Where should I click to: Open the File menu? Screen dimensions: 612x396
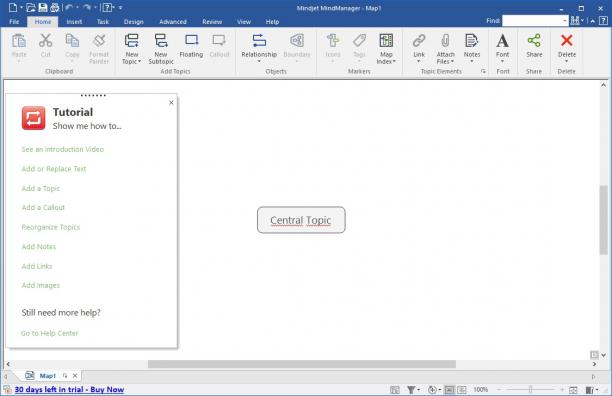pyautogui.click(x=14, y=22)
